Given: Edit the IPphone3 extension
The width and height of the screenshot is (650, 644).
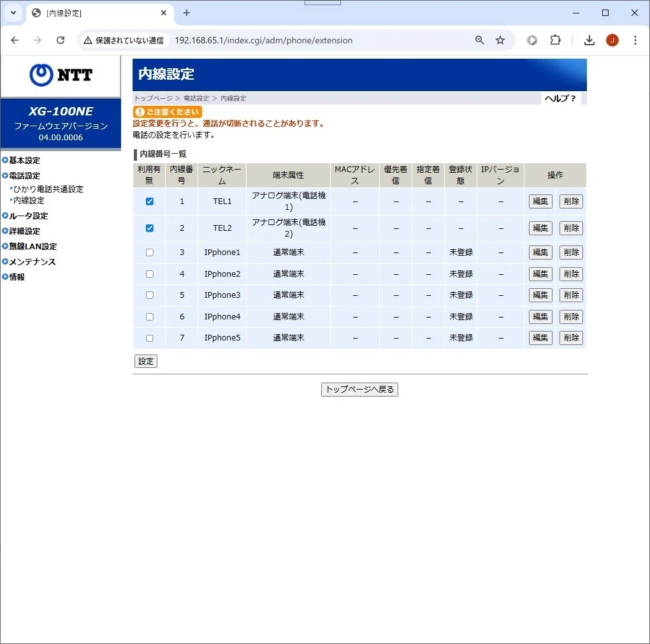Looking at the screenshot, I should [540, 295].
